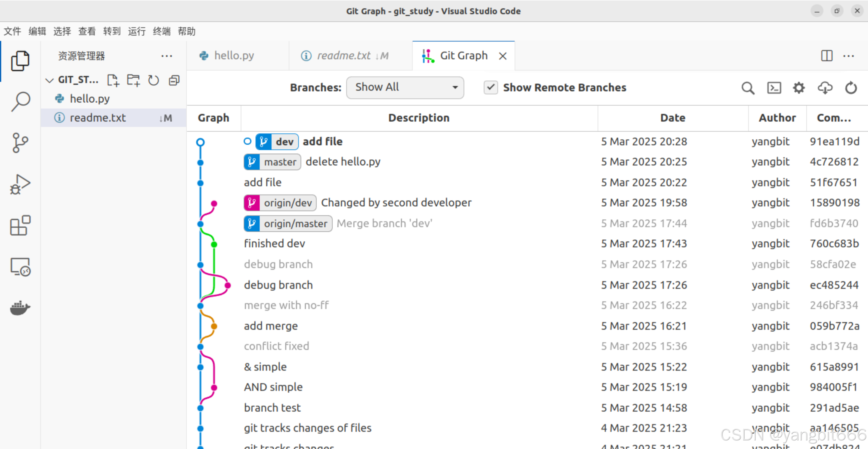Open Run and Debug view
The height and width of the screenshot is (449, 868).
pyautogui.click(x=20, y=184)
